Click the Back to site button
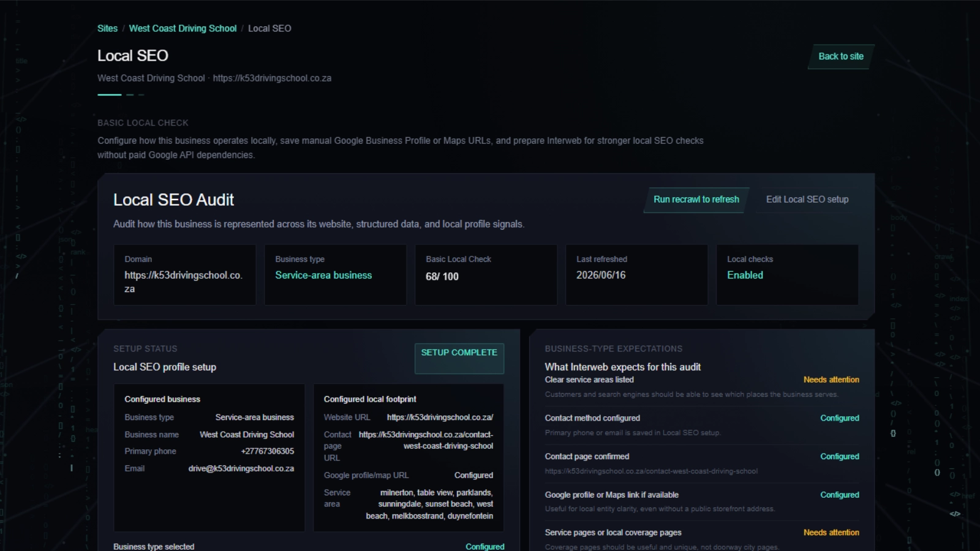This screenshot has height=551, width=980. 841,56
